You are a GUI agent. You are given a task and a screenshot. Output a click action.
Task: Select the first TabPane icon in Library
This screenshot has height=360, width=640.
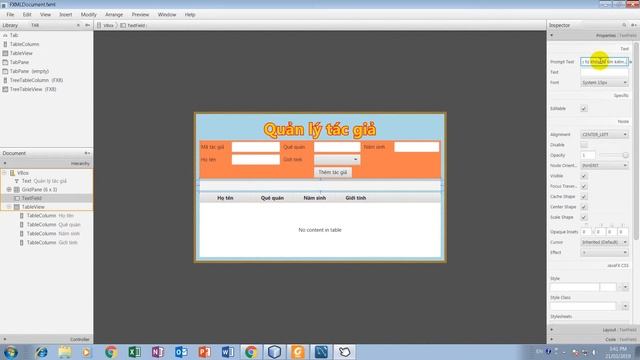[x=5, y=62]
